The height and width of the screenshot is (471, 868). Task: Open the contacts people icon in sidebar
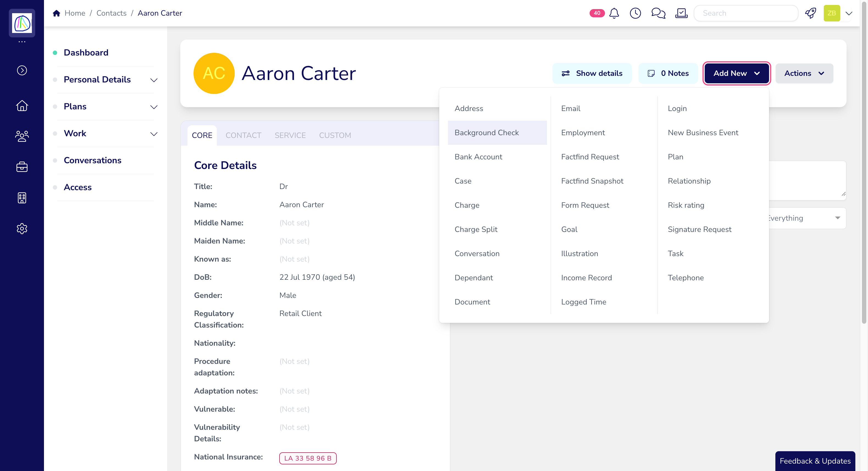[x=22, y=136]
